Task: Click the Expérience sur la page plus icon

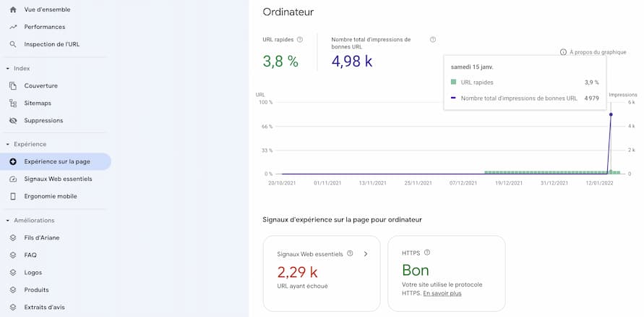Action: tap(13, 161)
